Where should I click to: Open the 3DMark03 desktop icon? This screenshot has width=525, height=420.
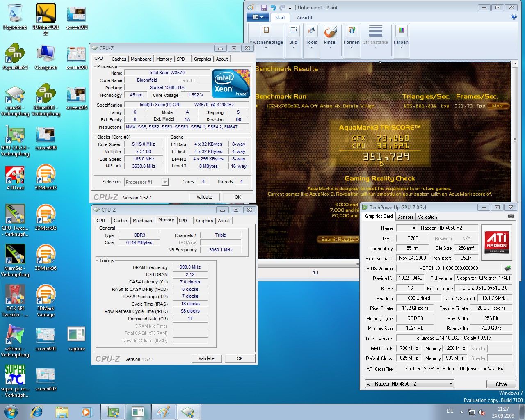pyautogui.click(x=46, y=178)
